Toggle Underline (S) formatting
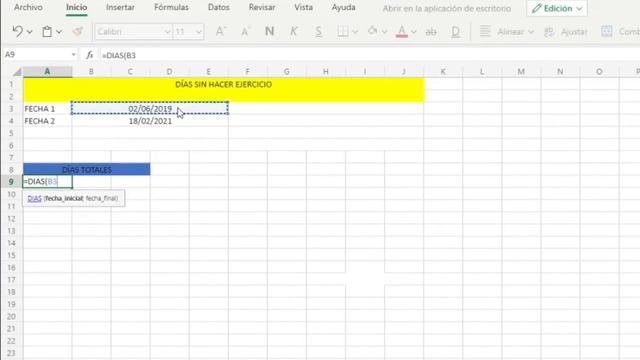640x360 pixels. click(x=318, y=31)
